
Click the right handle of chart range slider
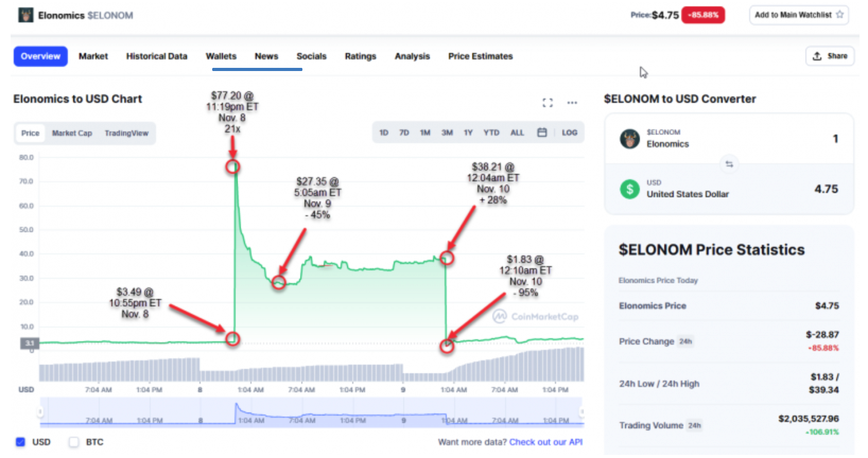pos(582,411)
